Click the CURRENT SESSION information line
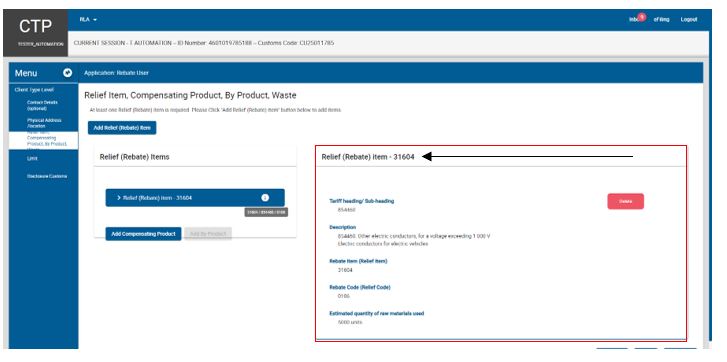727x362 pixels. [204, 43]
